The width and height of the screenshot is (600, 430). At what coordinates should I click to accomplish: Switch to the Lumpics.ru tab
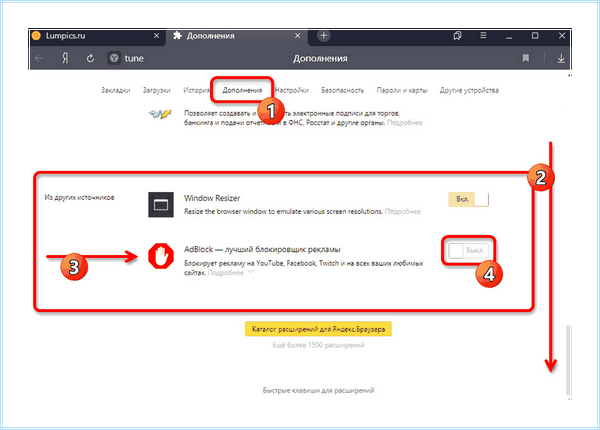click(x=98, y=36)
